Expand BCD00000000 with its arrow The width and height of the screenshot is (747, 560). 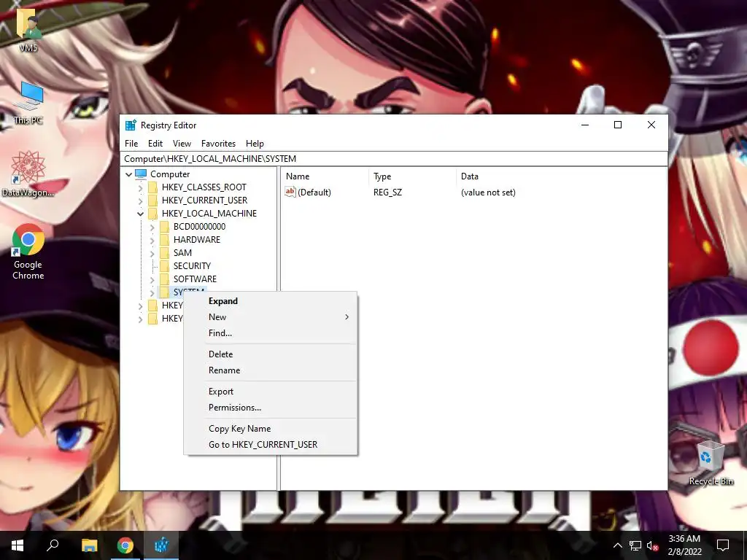(152, 227)
